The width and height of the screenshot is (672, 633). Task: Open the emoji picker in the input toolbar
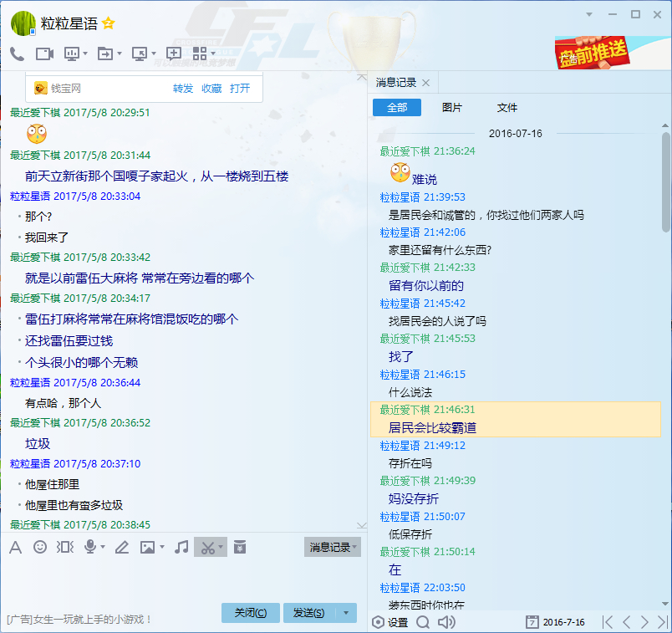[x=40, y=547]
